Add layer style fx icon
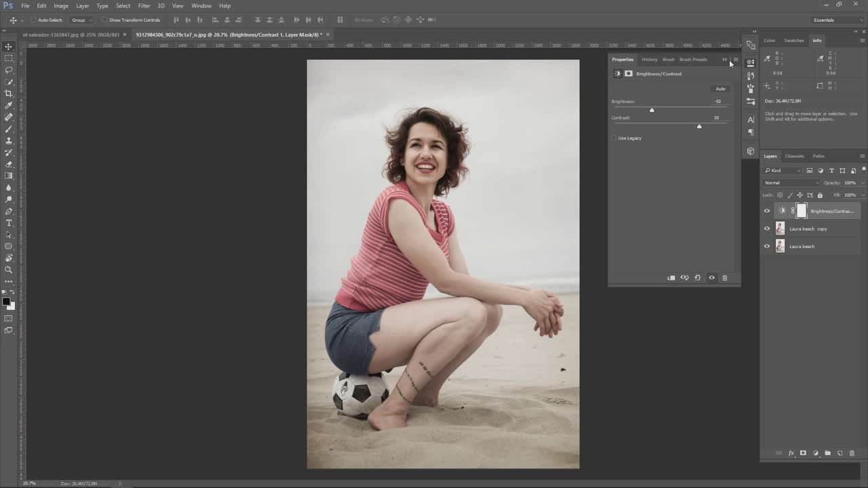The height and width of the screenshot is (488, 868). (x=791, y=453)
